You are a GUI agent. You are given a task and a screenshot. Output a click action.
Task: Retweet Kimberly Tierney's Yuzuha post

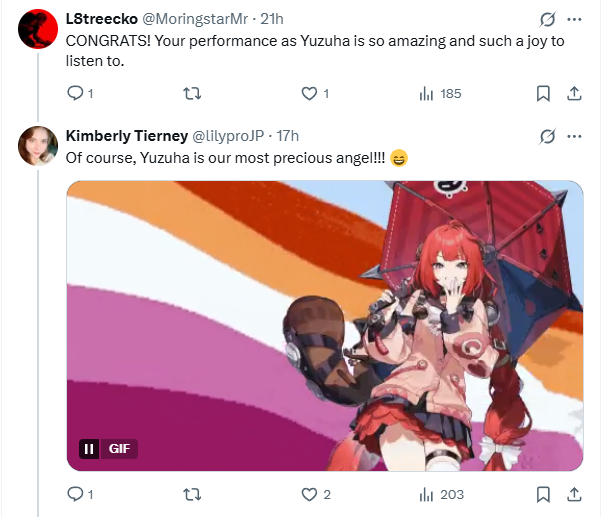[x=192, y=494]
